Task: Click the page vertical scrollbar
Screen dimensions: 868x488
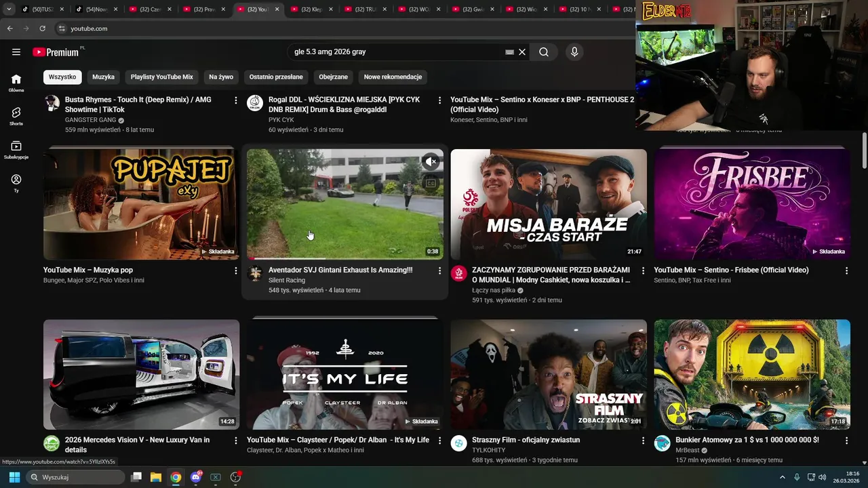Action: coord(864,150)
